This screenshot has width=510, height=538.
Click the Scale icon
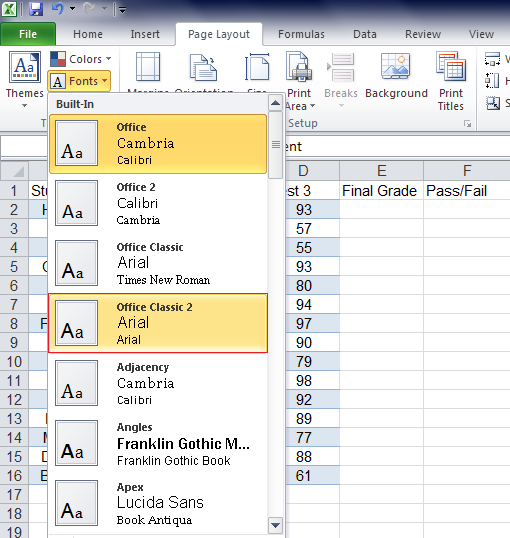click(493, 103)
